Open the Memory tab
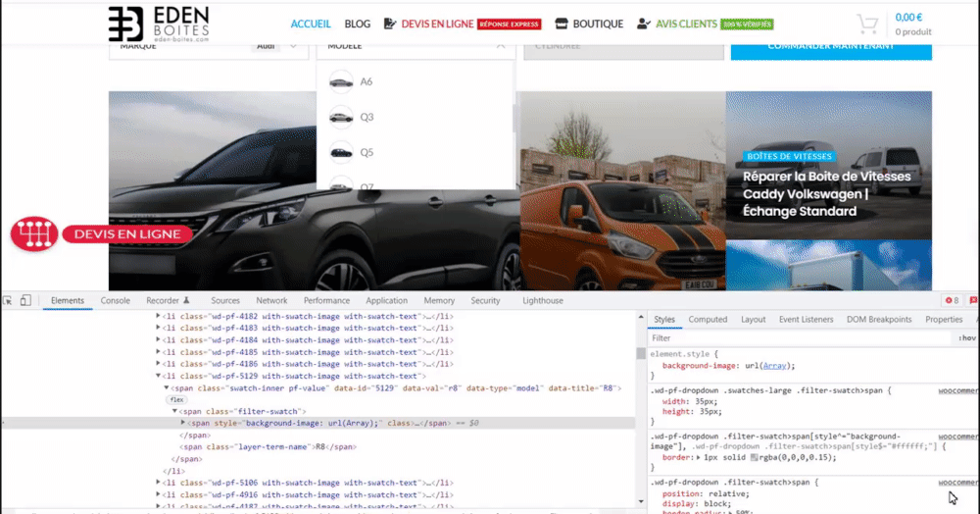This screenshot has width=980, height=514. point(439,301)
